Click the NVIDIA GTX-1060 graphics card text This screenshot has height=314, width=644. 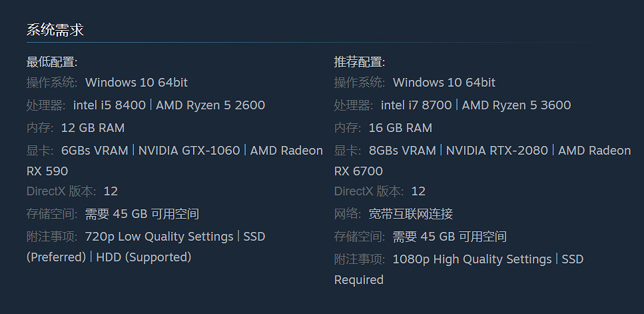click(x=189, y=151)
